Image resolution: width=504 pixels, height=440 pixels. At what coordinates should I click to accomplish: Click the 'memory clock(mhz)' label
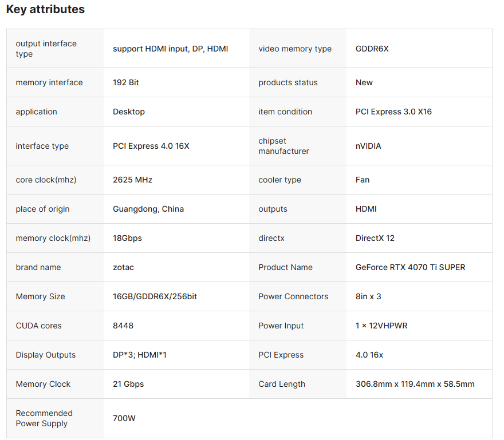coord(53,238)
